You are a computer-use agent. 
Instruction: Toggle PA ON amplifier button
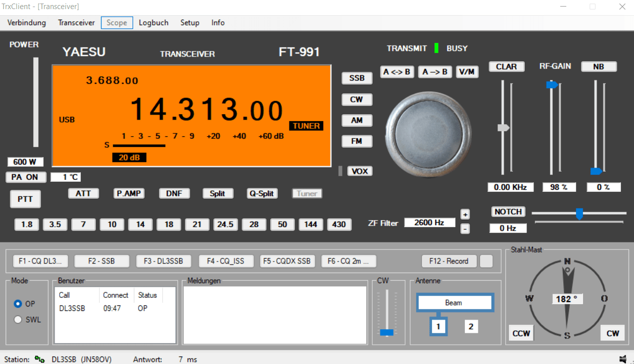25,177
